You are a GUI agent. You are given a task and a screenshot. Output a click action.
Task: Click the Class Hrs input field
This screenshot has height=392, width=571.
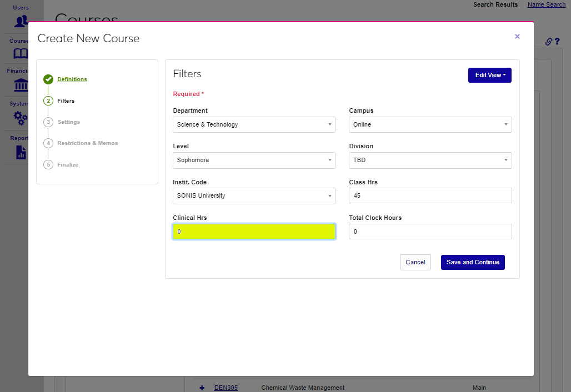click(430, 195)
